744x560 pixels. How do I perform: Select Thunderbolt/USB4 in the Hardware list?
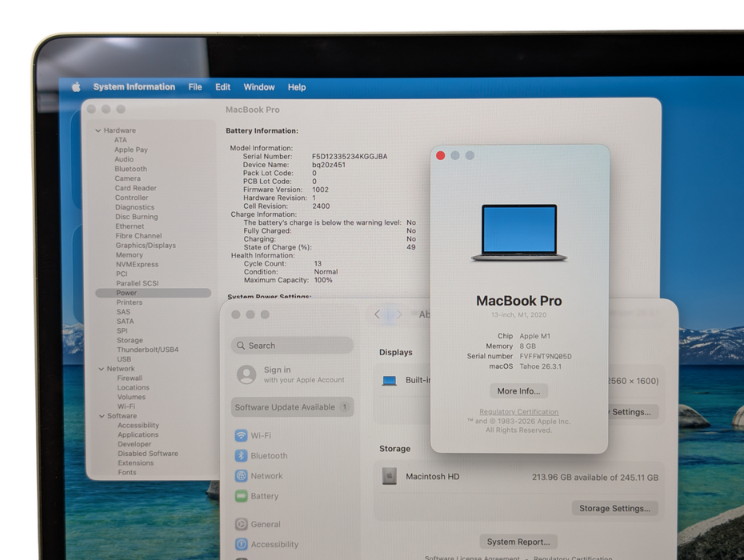(147, 350)
